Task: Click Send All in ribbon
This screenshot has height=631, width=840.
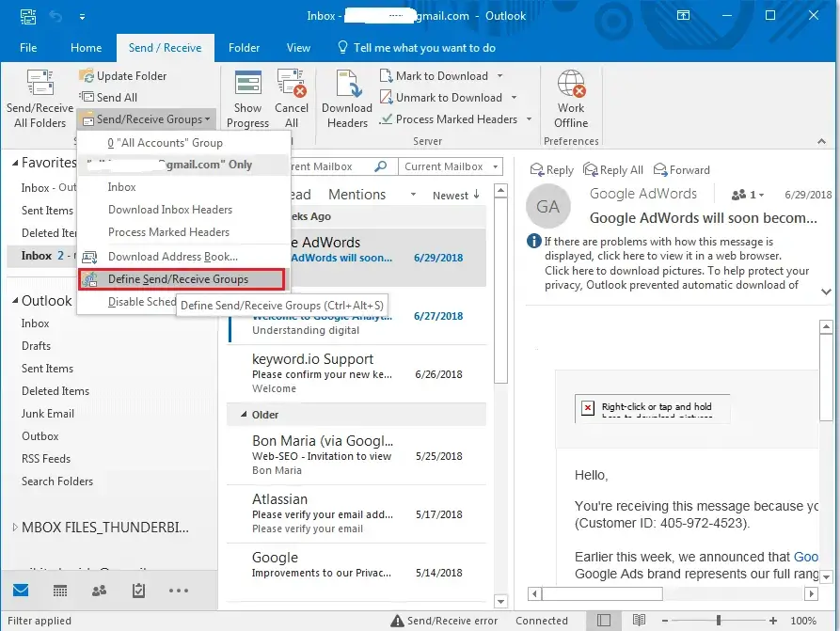Action: [x=109, y=98]
